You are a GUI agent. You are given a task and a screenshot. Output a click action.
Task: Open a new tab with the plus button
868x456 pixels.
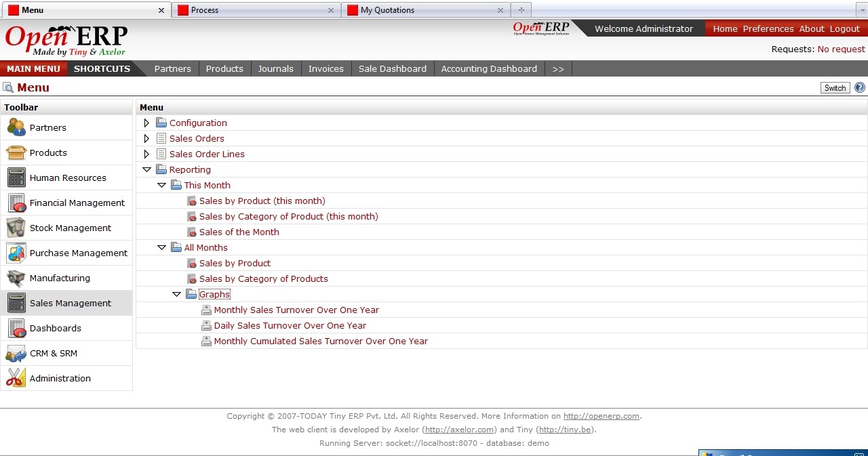coord(521,10)
